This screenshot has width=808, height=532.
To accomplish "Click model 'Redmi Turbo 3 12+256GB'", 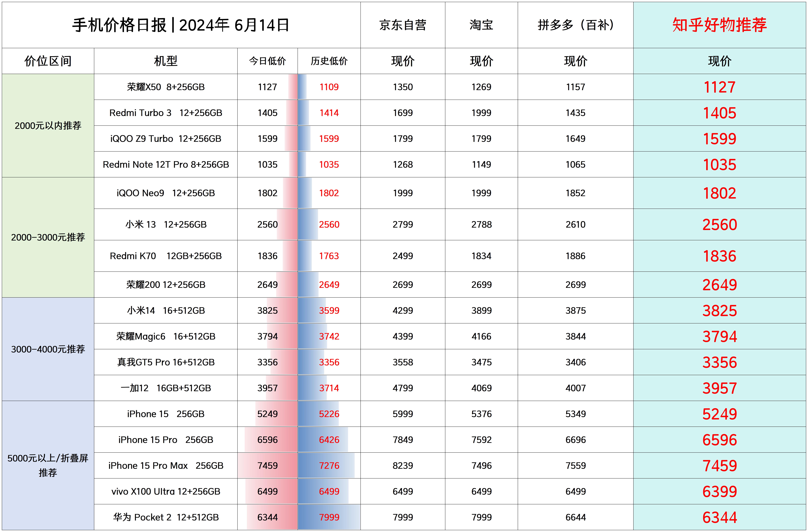I will tap(166, 113).
